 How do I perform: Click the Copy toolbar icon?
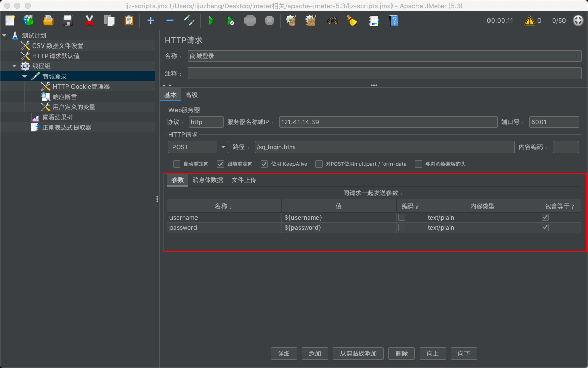click(109, 20)
